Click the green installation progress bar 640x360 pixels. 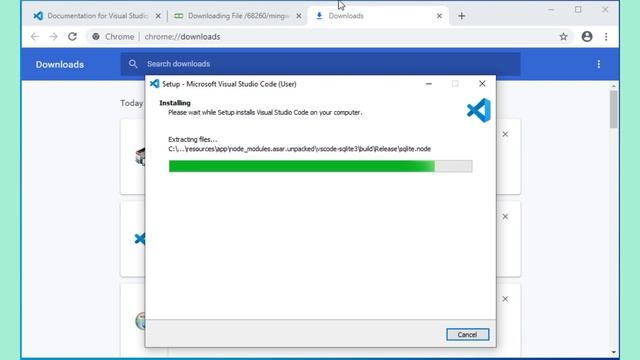pyautogui.click(x=320, y=166)
